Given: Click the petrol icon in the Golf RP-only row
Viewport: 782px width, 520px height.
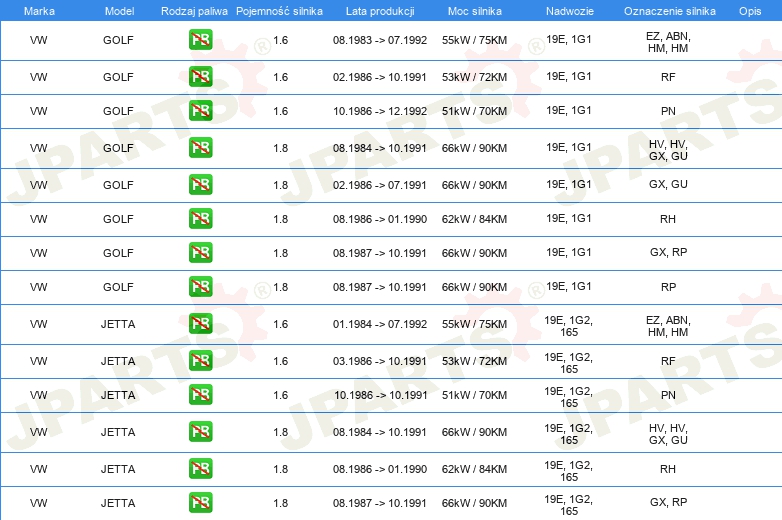Looking at the screenshot, I should click(x=200, y=287).
